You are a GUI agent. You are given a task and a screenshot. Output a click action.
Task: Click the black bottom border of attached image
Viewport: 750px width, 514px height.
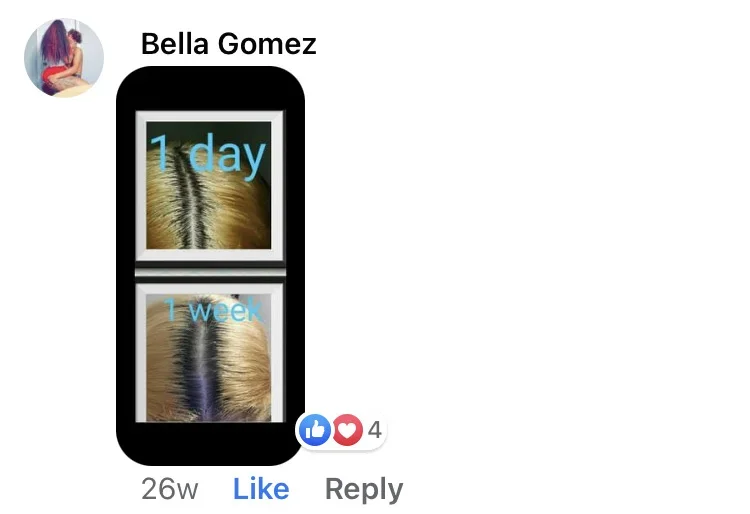coord(210,444)
